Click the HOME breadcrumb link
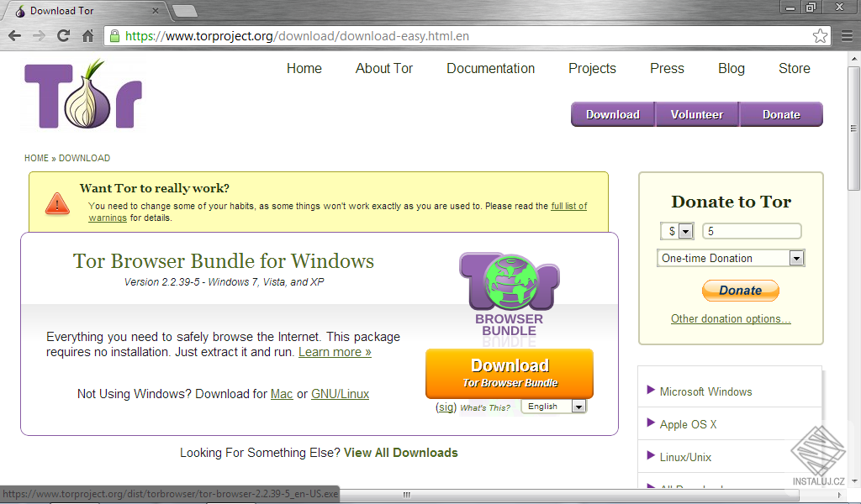The width and height of the screenshot is (861, 504). 36,158
